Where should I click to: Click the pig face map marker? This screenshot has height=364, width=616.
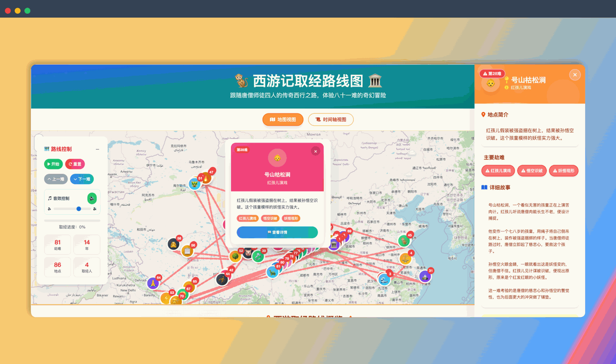248,253
